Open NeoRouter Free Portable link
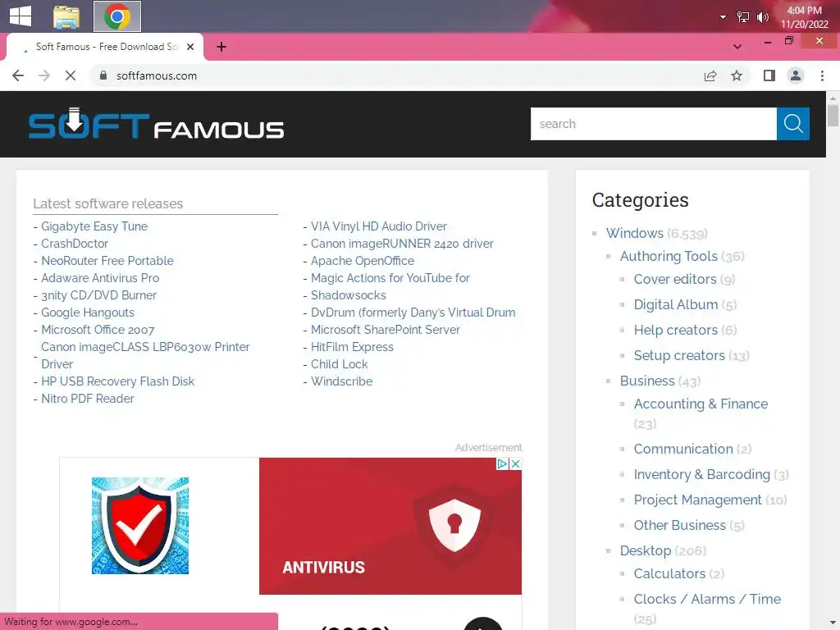Viewport: 840px width, 630px height. [107, 260]
